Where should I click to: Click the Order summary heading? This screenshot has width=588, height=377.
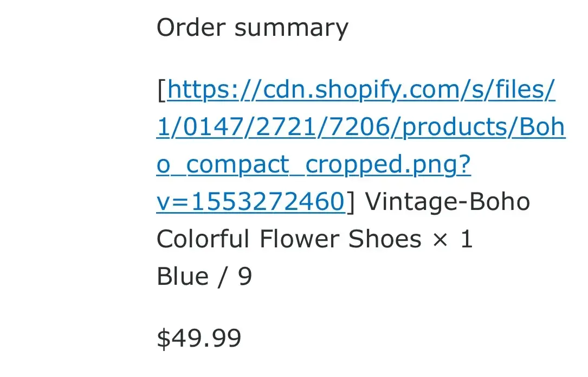click(252, 27)
